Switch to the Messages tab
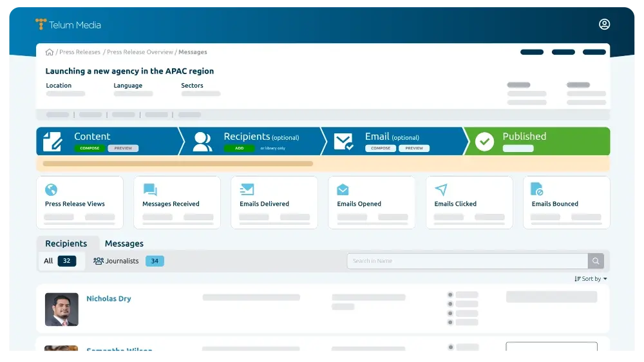644x362 pixels. pos(124,243)
